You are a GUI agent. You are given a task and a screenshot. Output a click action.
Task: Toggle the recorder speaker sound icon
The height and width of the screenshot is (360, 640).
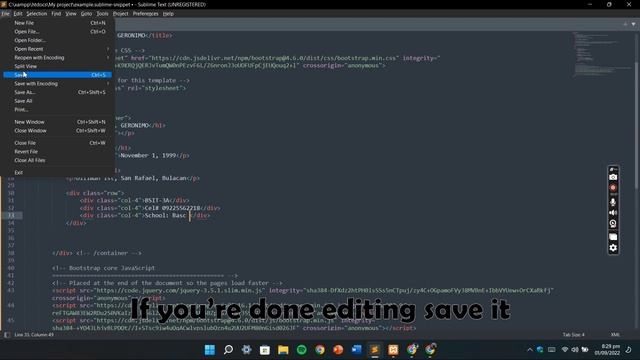pyautogui.click(x=613, y=213)
